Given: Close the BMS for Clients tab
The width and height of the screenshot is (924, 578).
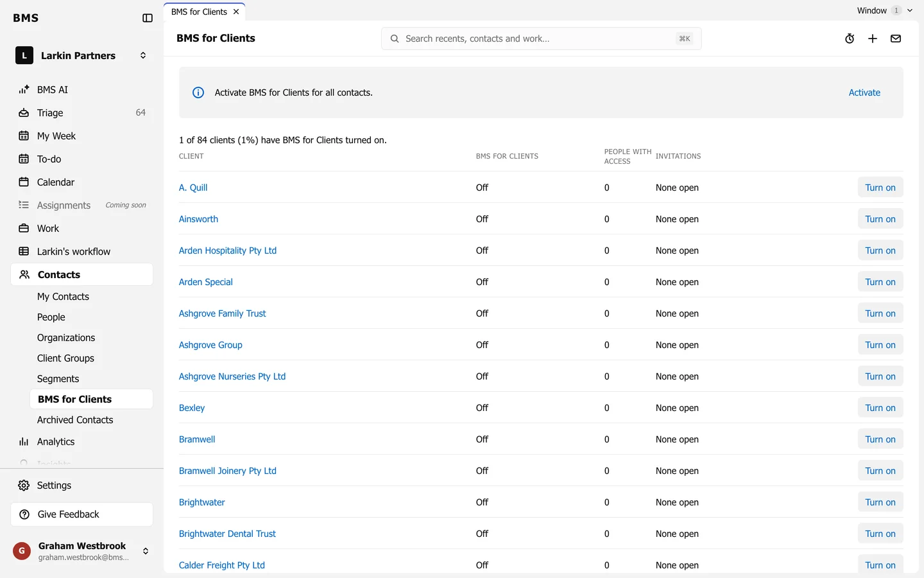Looking at the screenshot, I should pyautogui.click(x=236, y=12).
